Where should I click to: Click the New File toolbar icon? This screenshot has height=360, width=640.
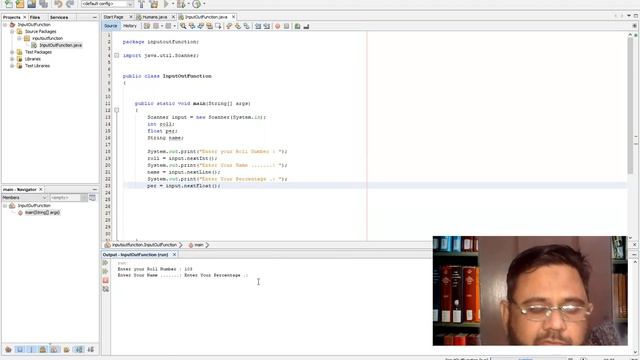[x=8, y=4]
